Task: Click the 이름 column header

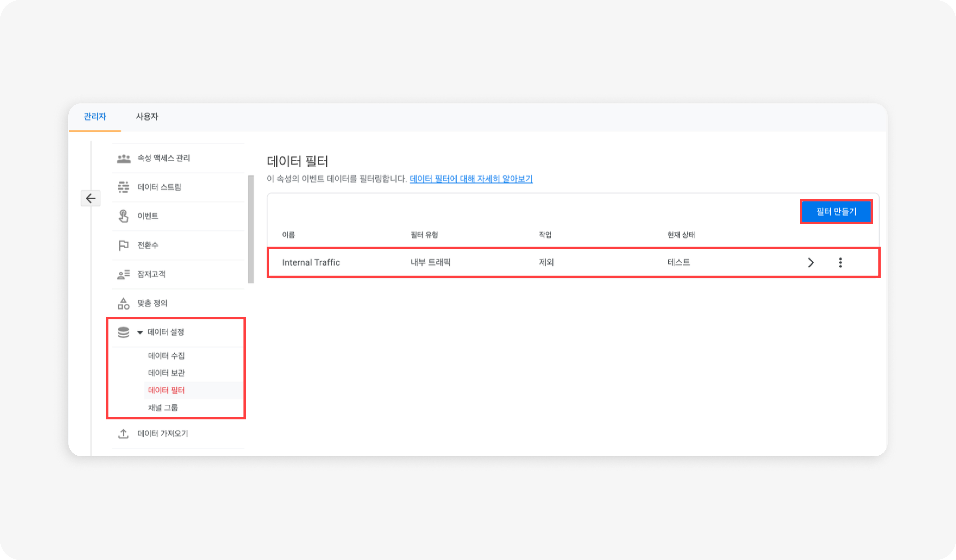Action: (288, 235)
